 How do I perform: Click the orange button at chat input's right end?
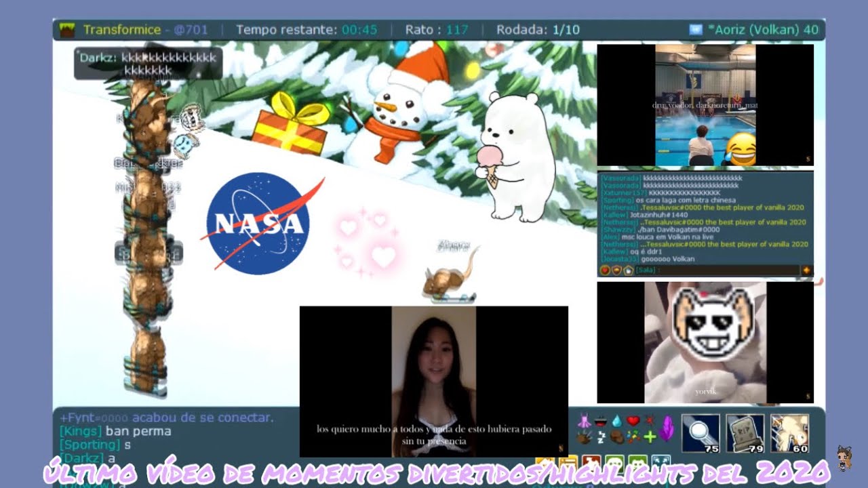point(807,270)
